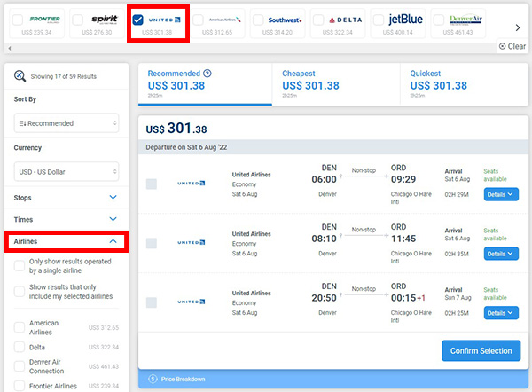Switch to the Quickest tab

[x=464, y=84]
